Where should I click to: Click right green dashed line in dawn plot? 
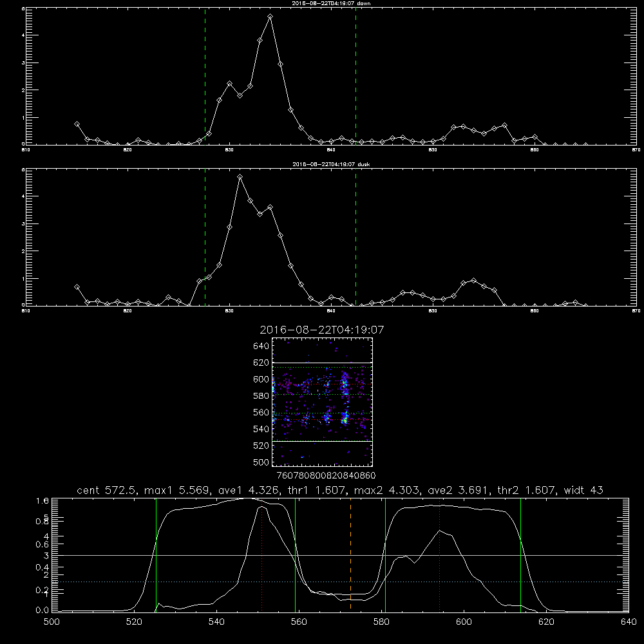pos(355,77)
